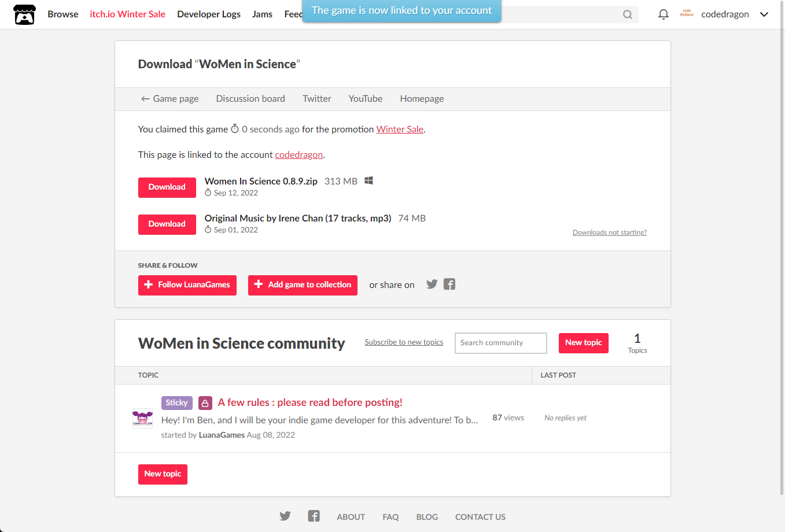Open footer FAQ link
The height and width of the screenshot is (532, 785).
tap(390, 517)
